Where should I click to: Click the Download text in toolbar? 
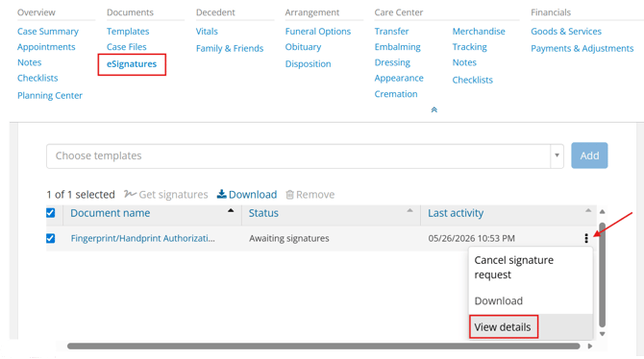tap(253, 195)
